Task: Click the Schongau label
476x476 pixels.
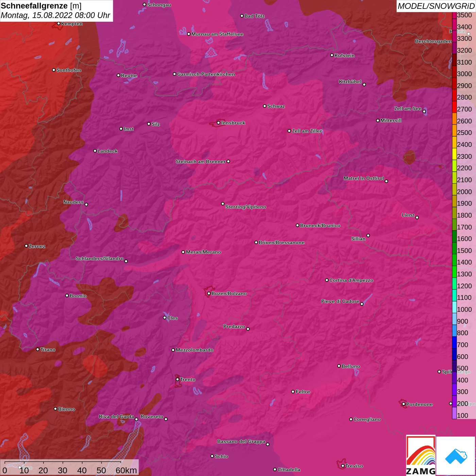Action: 159,5
